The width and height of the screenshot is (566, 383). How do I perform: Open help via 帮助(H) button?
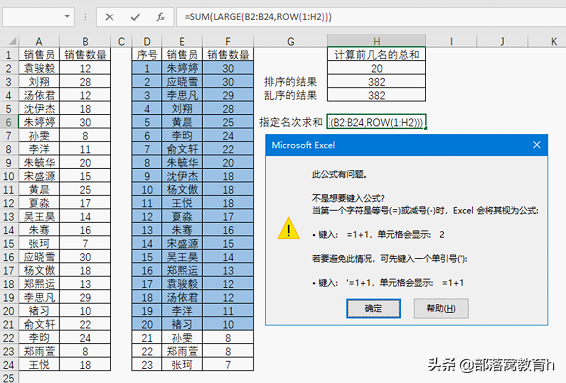click(x=441, y=308)
